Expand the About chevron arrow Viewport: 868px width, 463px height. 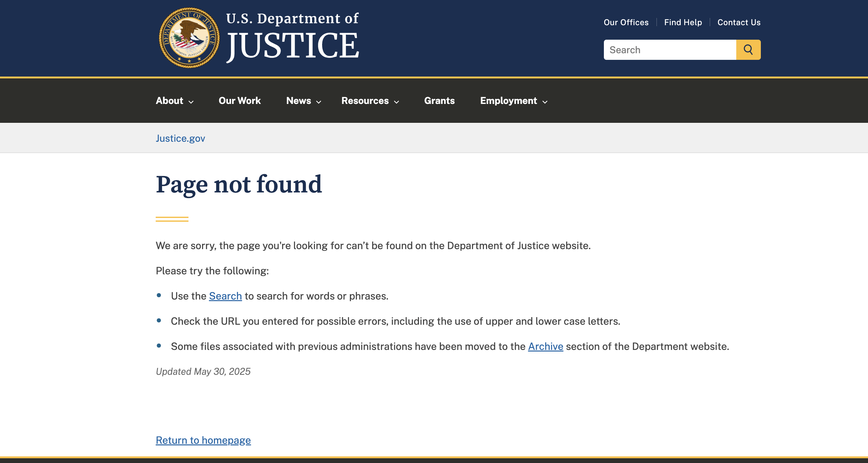(x=191, y=102)
